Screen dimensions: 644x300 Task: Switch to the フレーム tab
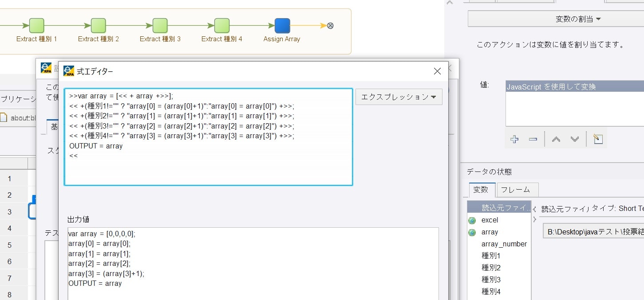[x=518, y=190]
